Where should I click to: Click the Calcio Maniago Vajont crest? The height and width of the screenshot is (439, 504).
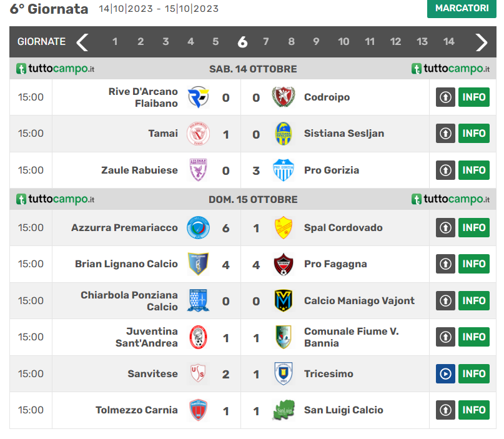pyautogui.click(x=283, y=300)
